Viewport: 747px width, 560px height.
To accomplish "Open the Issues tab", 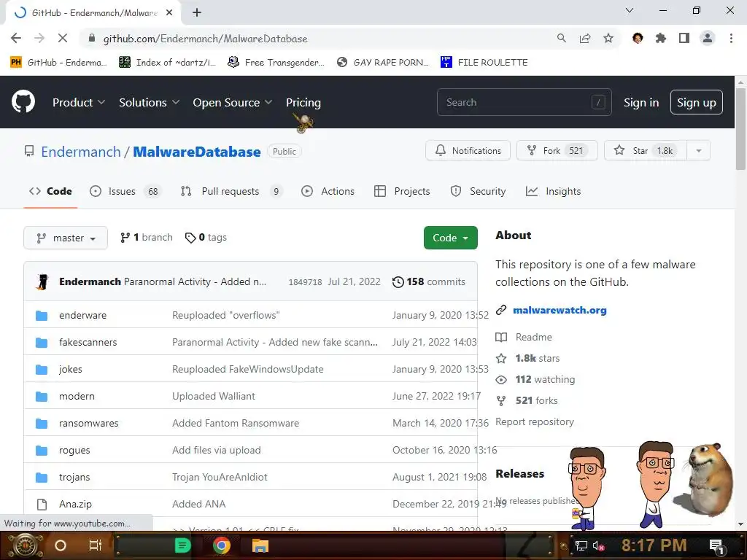I will tap(125, 192).
